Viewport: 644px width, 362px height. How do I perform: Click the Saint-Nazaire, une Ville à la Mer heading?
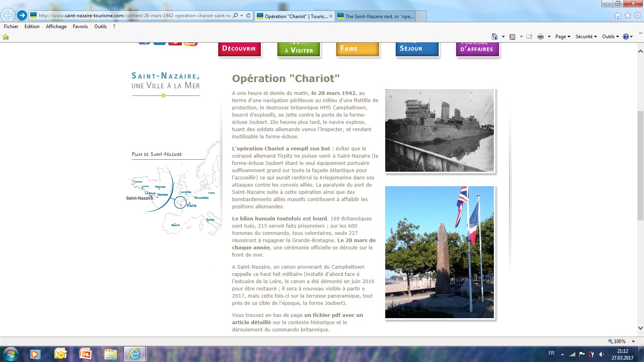point(165,81)
